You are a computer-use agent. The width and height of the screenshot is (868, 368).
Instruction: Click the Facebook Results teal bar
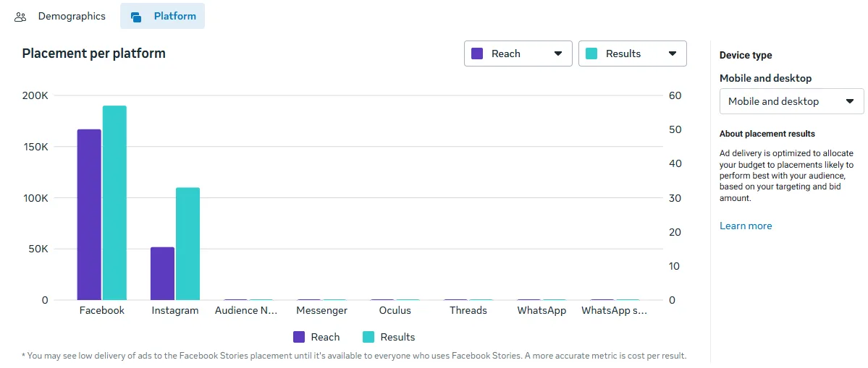click(x=114, y=202)
